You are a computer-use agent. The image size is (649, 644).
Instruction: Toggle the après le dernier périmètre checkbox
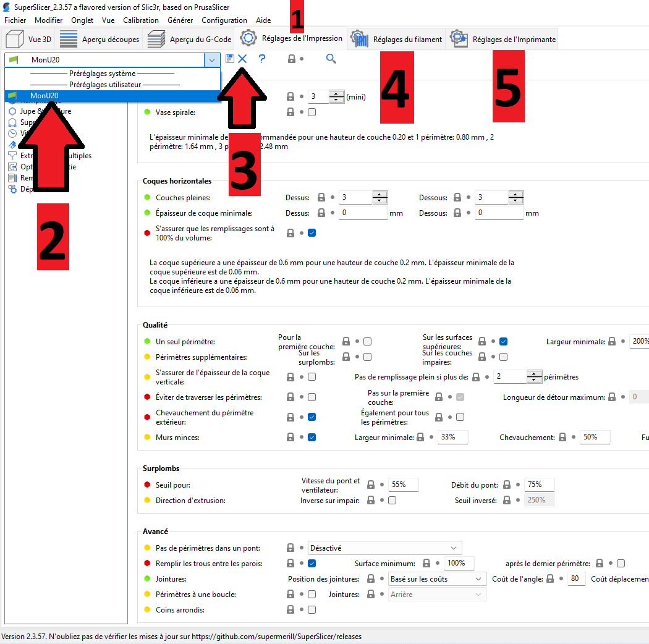point(621,563)
